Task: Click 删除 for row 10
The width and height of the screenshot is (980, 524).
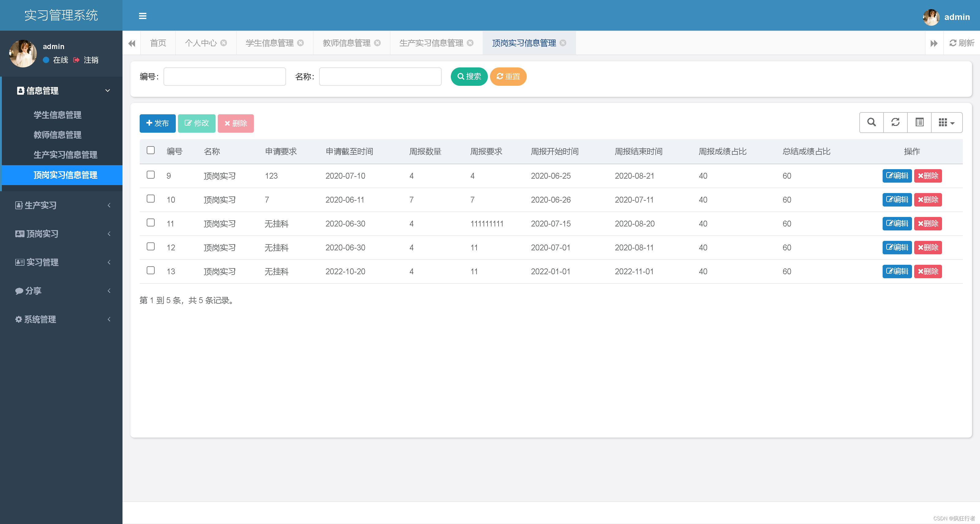Action: point(928,200)
